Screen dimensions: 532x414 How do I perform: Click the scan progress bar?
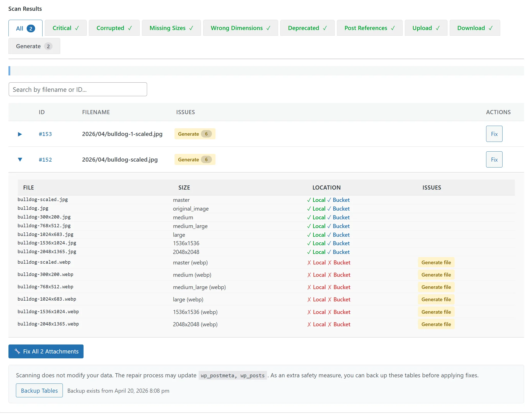coord(266,71)
